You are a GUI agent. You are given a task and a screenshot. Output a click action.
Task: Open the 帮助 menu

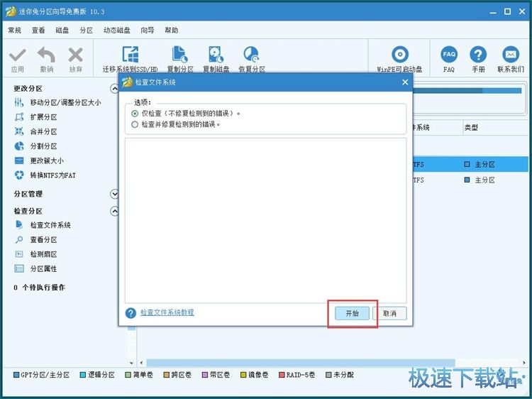tap(172, 31)
